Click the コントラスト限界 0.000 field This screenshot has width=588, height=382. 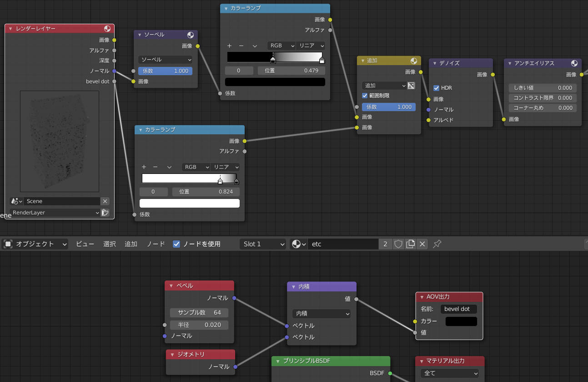(543, 98)
